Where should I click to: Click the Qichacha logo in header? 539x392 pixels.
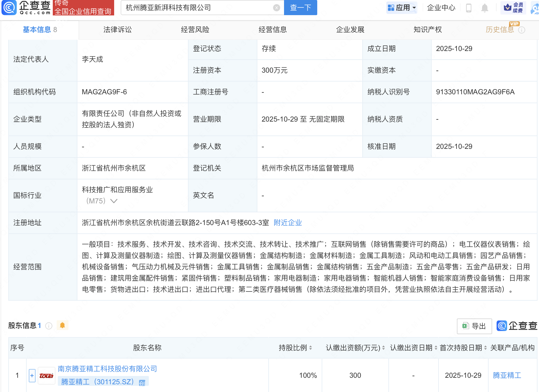27,8
